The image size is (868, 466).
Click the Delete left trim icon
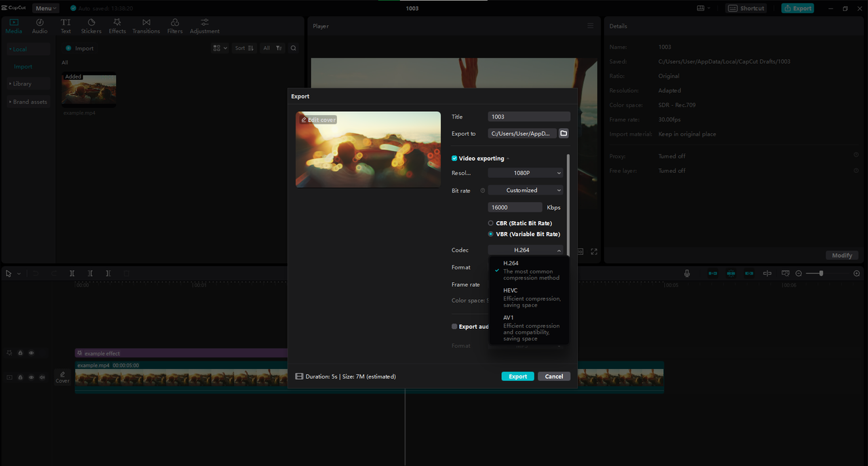coord(90,273)
